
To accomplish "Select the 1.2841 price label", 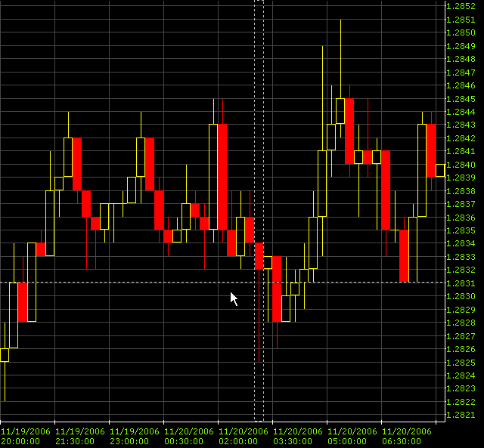I will point(461,151).
